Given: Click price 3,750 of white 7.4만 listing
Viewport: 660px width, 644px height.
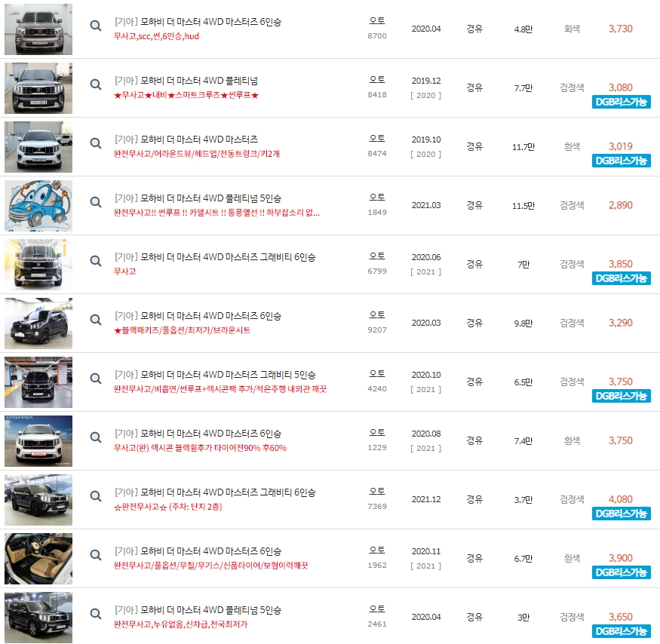Looking at the screenshot, I should tap(621, 440).
